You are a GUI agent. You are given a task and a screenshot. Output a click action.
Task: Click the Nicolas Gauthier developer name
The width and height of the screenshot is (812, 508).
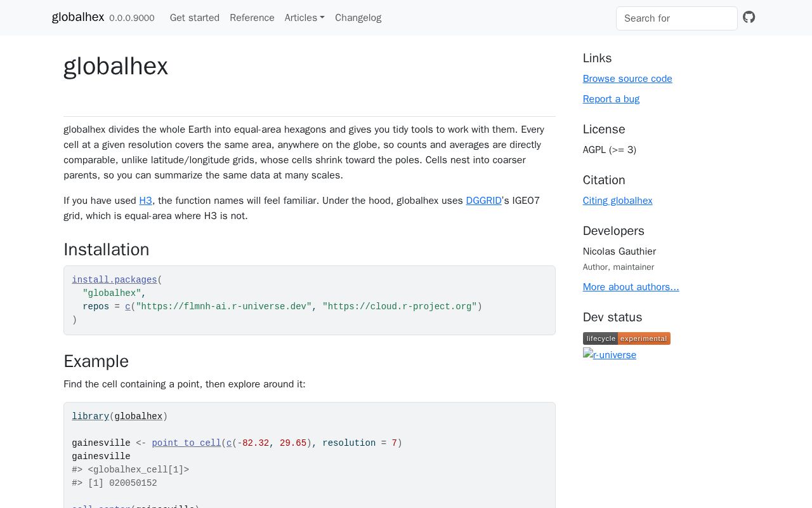coord(619,251)
